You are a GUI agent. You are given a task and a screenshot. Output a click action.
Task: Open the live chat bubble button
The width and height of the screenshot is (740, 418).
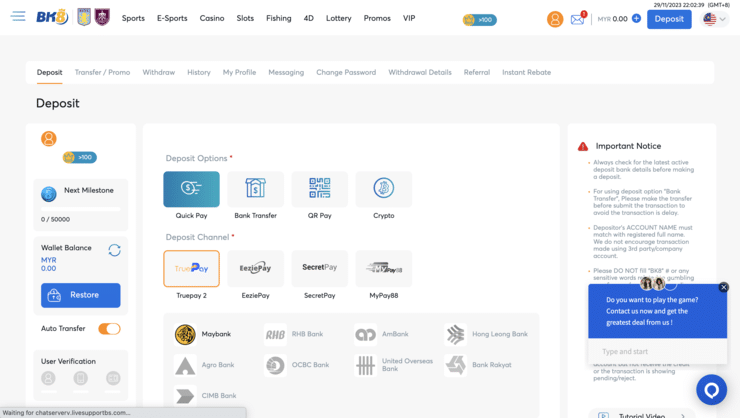pyautogui.click(x=711, y=390)
